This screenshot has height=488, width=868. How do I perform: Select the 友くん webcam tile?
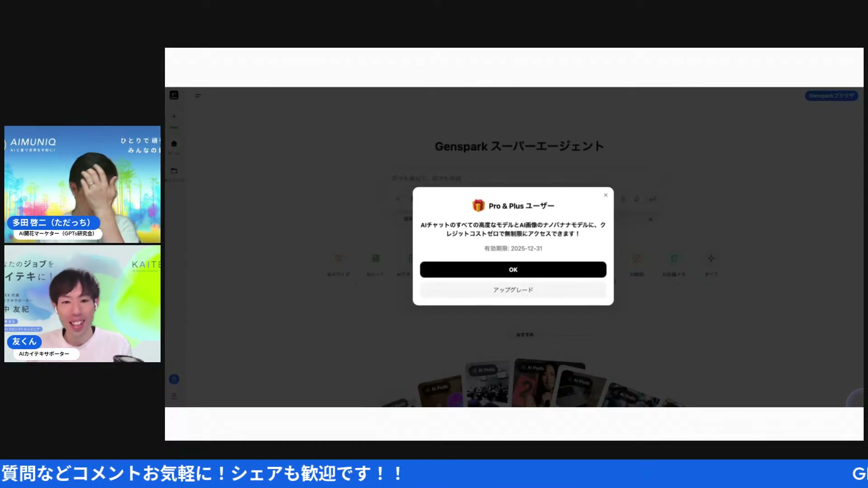[82, 304]
